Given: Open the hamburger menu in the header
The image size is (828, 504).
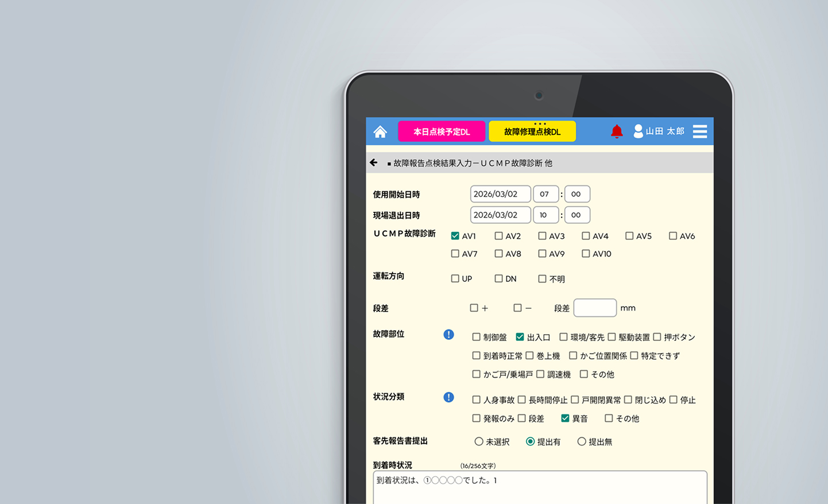Looking at the screenshot, I should click(x=699, y=131).
